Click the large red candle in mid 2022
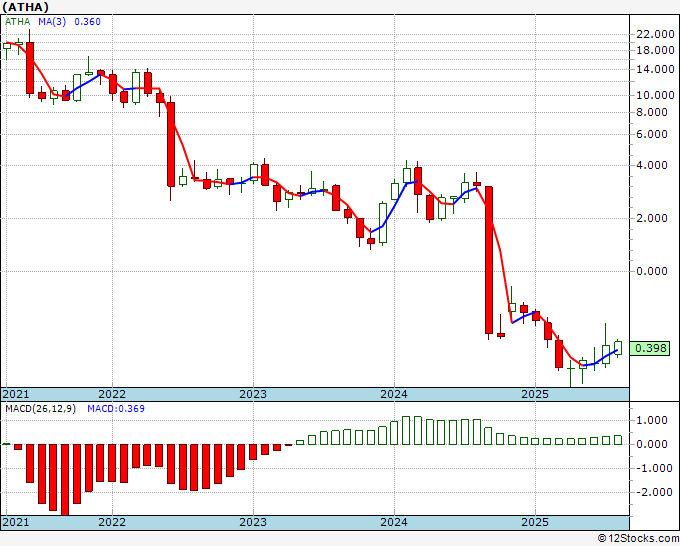 tap(171, 144)
